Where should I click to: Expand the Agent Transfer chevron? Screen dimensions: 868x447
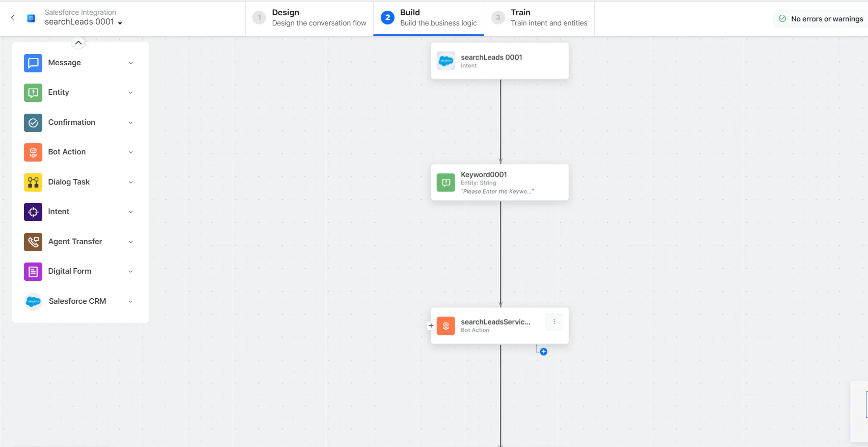(x=130, y=242)
